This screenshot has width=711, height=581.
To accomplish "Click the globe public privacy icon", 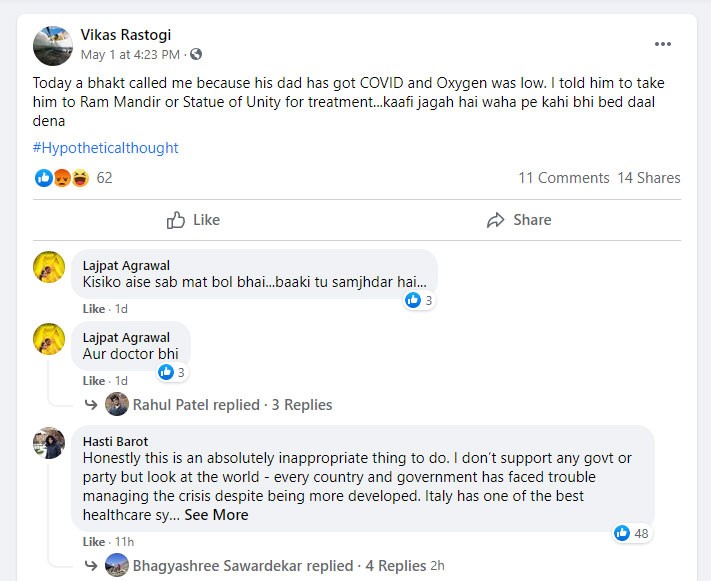I will pos(196,54).
